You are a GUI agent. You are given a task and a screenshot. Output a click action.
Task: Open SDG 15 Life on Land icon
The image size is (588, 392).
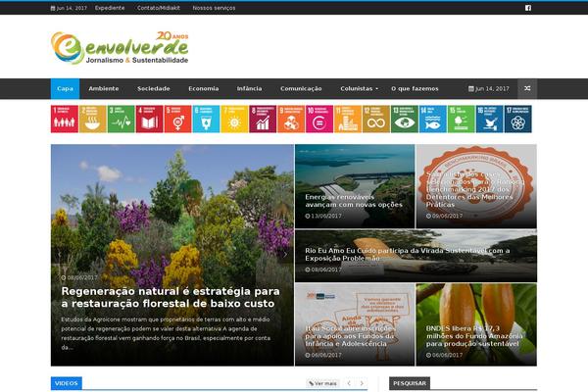click(462, 119)
